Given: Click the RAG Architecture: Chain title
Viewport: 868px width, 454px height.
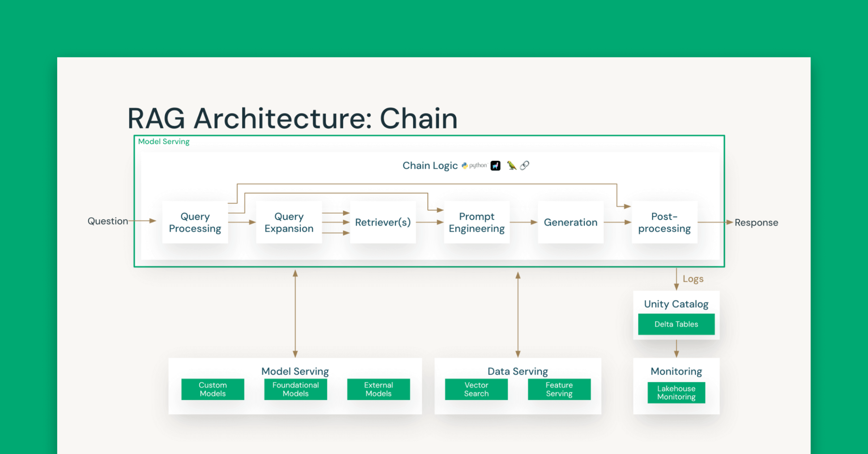Looking at the screenshot, I should (292, 118).
